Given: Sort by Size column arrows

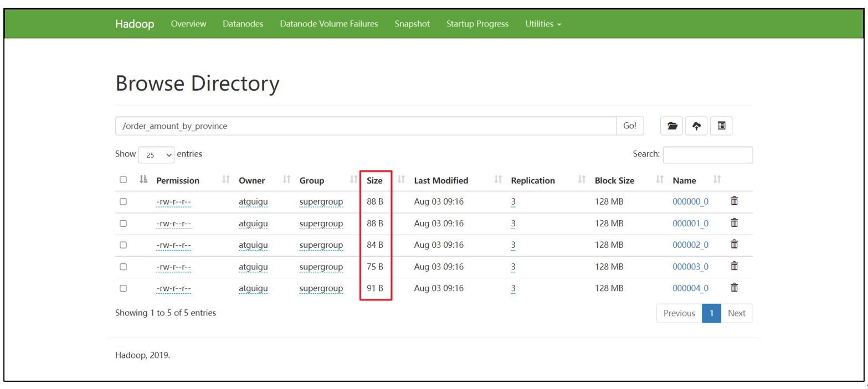Looking at the screenshot, I should tap(402, 180).
